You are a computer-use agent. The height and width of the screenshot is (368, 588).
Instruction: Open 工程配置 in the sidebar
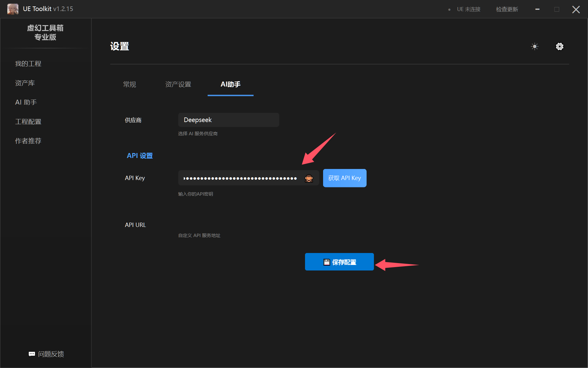(28, 121)
